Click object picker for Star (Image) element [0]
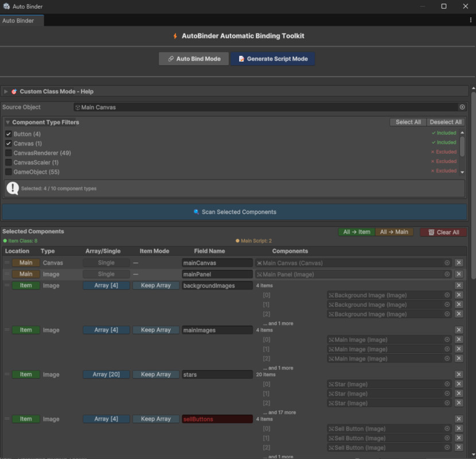The image size is (476, 459). tap(447, 384)
